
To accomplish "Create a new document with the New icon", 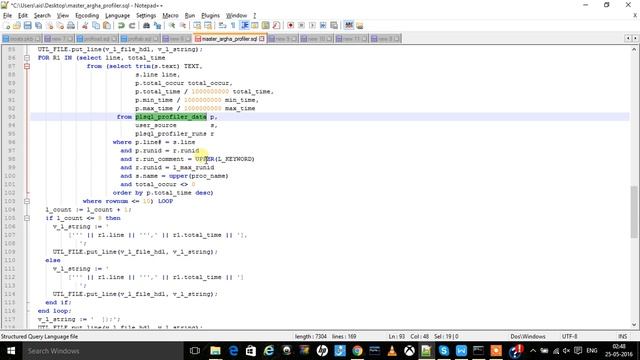I will tap(7, 25).
